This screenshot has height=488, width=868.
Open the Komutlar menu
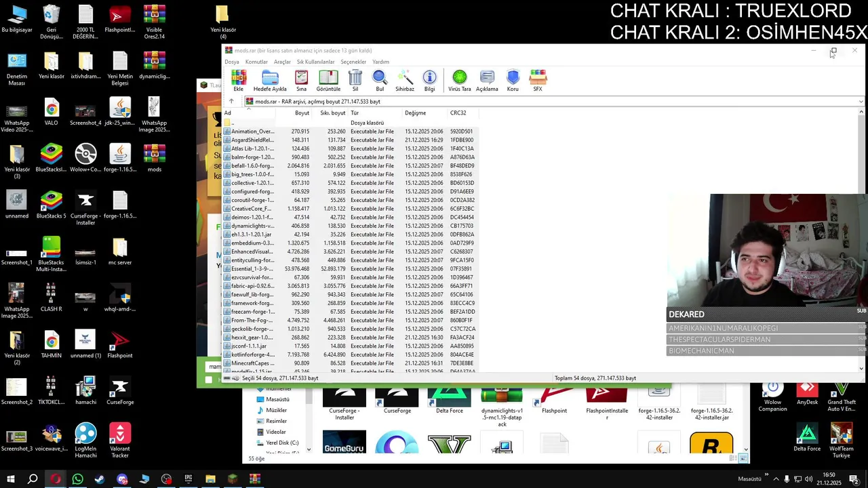[x=256, y=62]
